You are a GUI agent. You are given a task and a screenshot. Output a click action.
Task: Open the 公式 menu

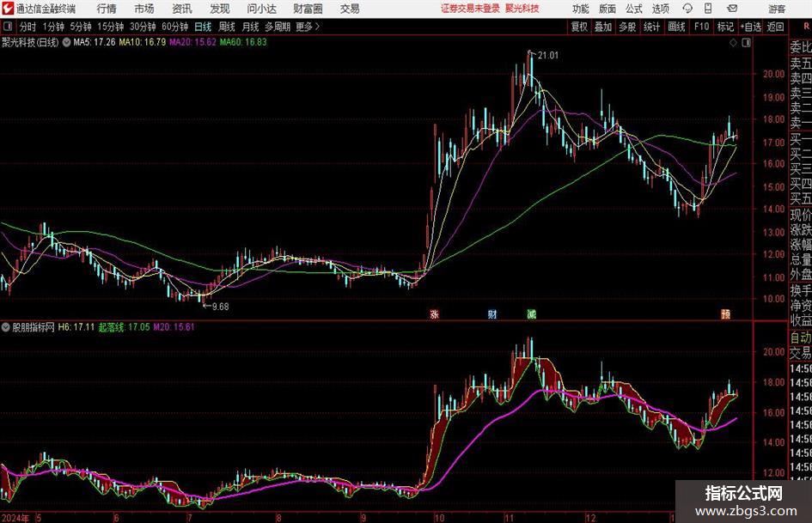634,9
